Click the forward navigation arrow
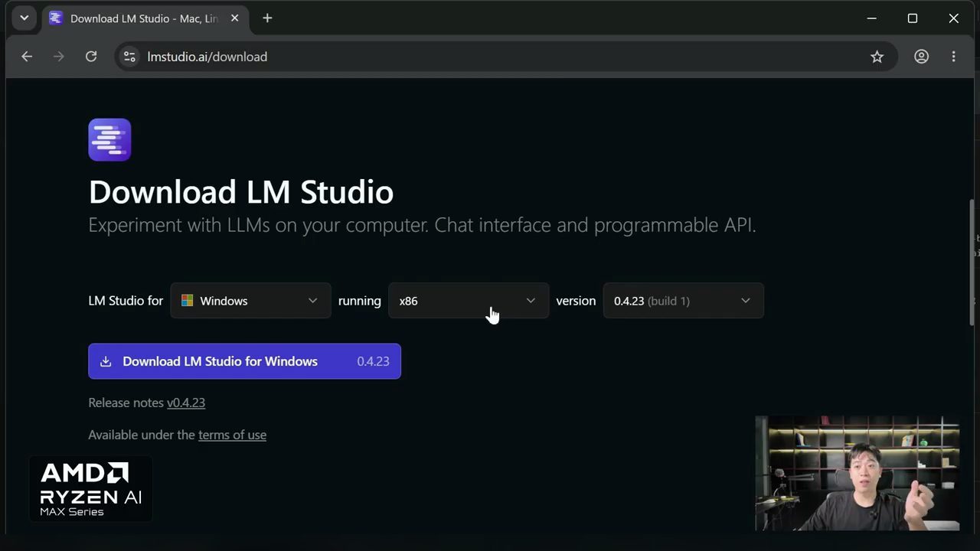Image resolution: width=980 pixels, height=551 pixels. [x=59, y=57]
